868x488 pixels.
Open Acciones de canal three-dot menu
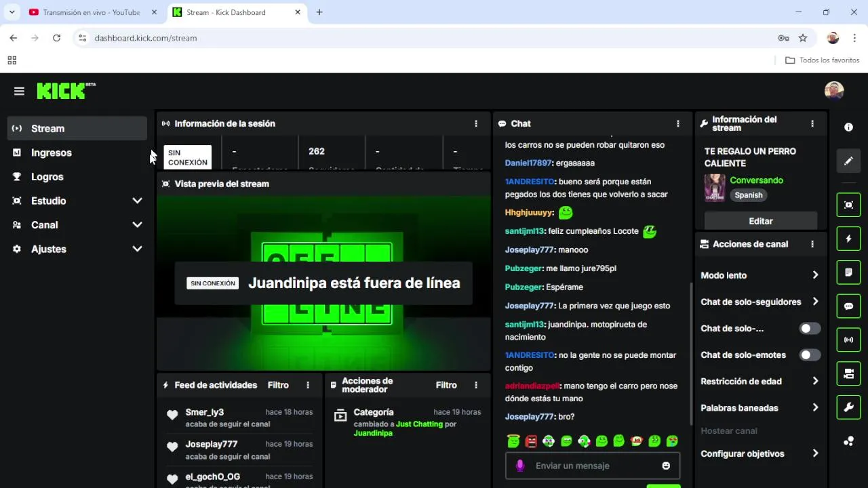click(812, 244)
